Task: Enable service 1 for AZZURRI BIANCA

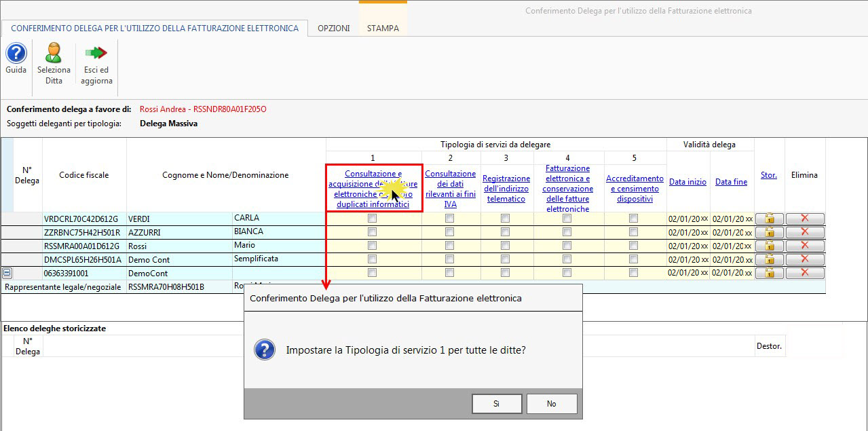Action: point(372,232)
